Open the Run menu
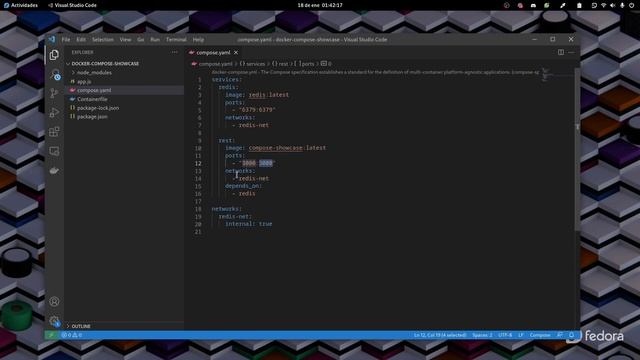Image resolution: width=640 pixels, height=360 pixels. (x=155, y=40)
